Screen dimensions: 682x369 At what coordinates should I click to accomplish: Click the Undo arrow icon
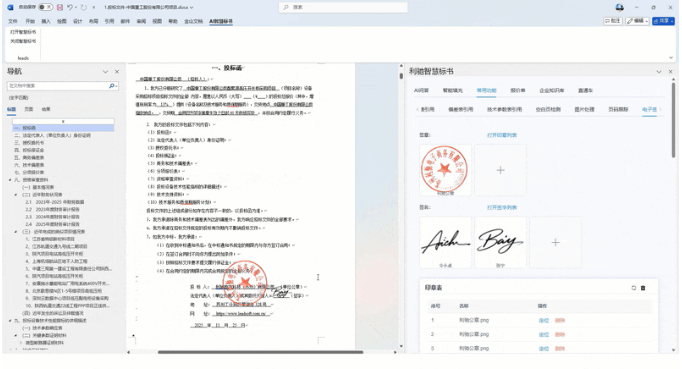point(70,7)
